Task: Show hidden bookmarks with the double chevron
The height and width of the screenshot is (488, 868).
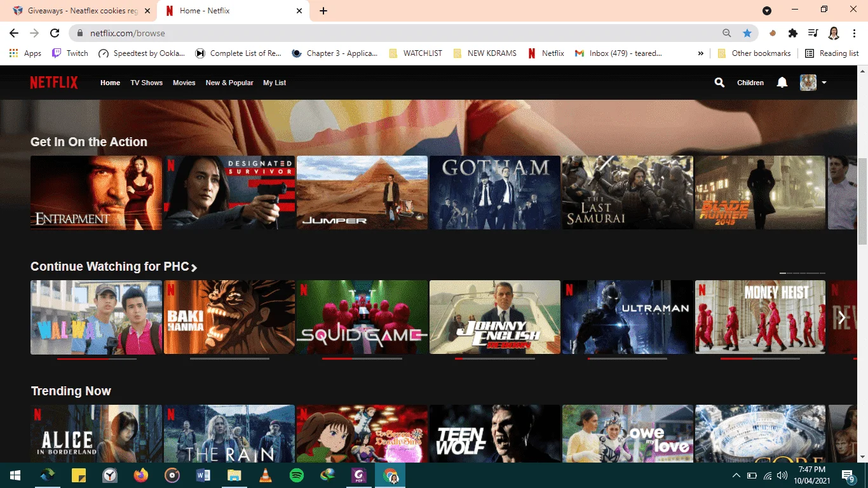Action: pyautogui.click(x=701, y=53)
